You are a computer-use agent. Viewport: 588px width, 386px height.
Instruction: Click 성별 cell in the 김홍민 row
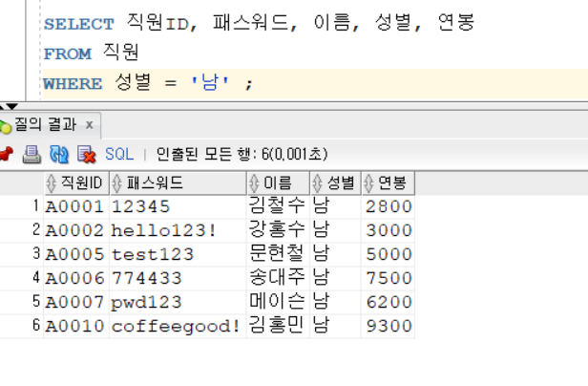(x=336, y=326)
